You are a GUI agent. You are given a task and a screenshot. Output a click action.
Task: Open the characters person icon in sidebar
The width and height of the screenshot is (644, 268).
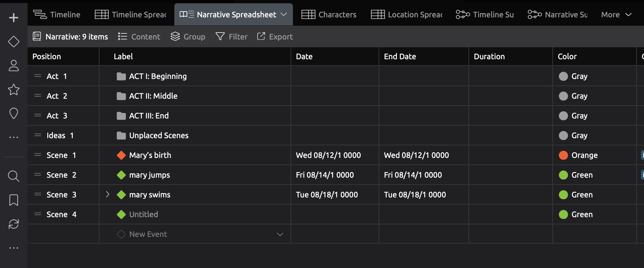coord(13,66)
